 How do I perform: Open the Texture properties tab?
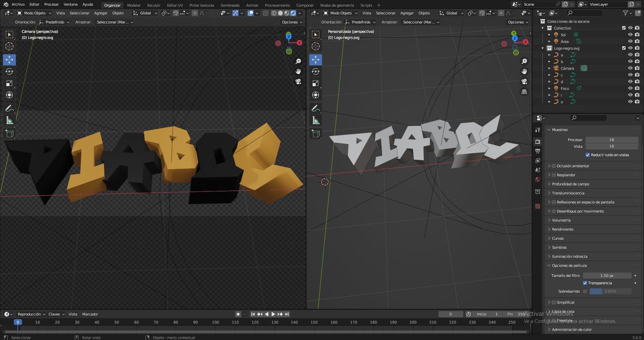point(538,206)
